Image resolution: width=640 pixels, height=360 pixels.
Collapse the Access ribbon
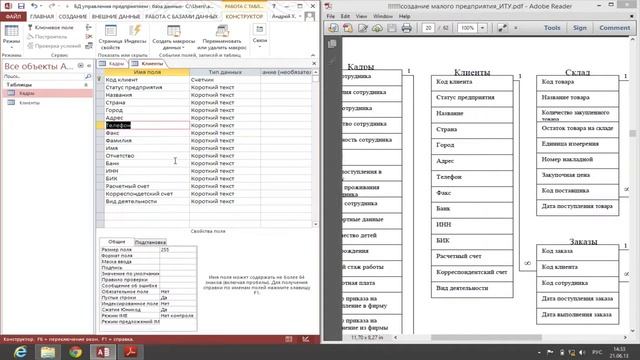pyautogui.click(x=313, y=55)
